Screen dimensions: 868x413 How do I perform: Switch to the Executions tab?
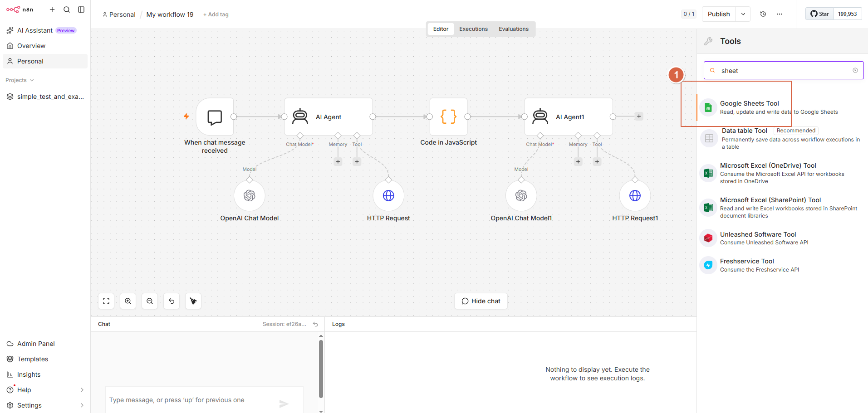473,29
